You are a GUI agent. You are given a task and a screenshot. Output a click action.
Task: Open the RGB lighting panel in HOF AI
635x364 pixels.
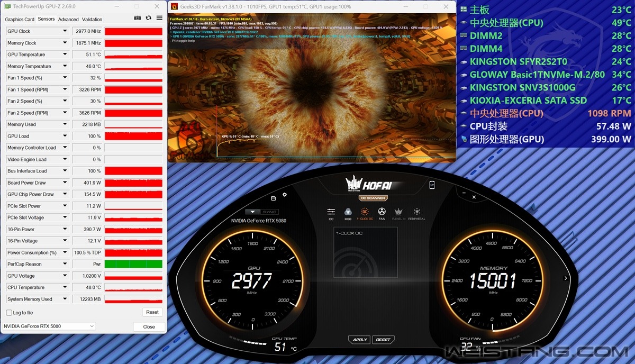pos(348,213)
